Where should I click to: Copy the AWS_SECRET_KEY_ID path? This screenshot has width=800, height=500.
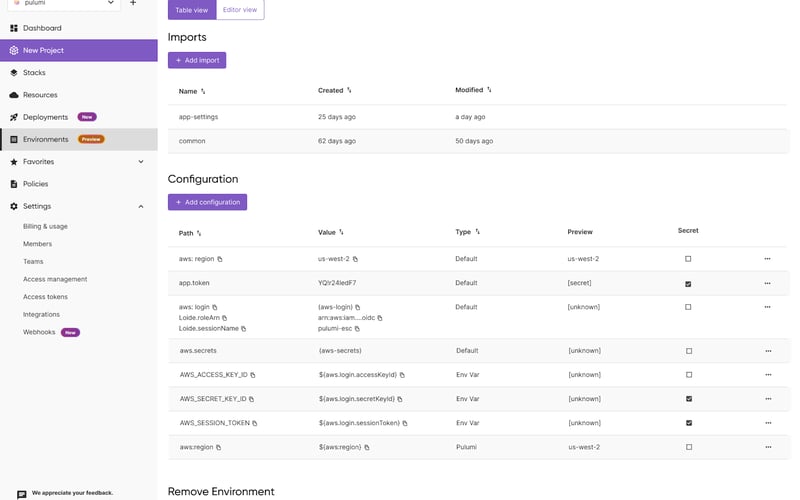pyautogui.click(x=251, y=399)
